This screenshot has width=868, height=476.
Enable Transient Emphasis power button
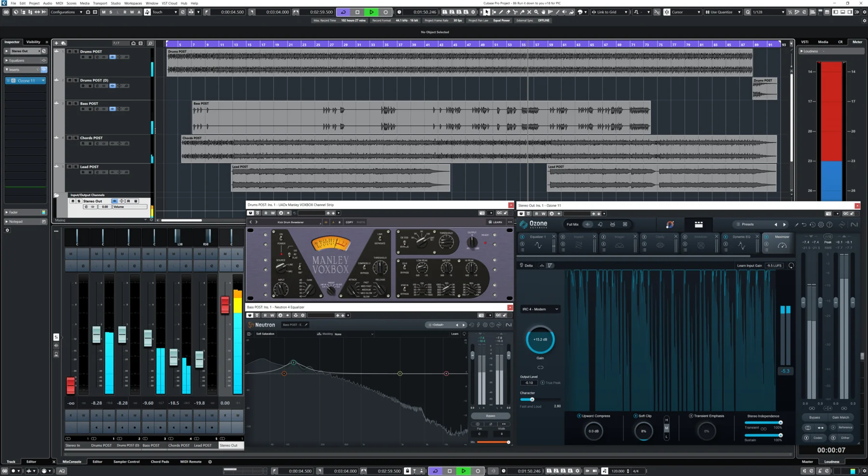tap(691, 416)
